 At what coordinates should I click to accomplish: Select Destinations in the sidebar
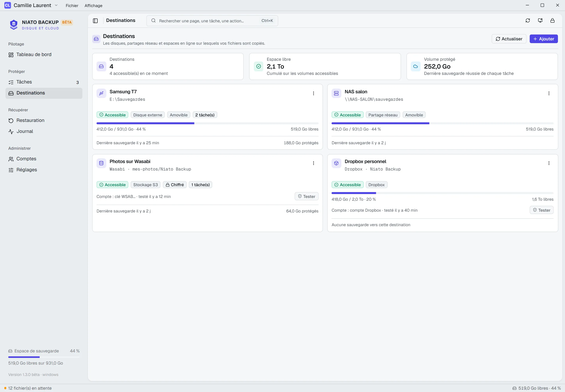coord(44,93)
